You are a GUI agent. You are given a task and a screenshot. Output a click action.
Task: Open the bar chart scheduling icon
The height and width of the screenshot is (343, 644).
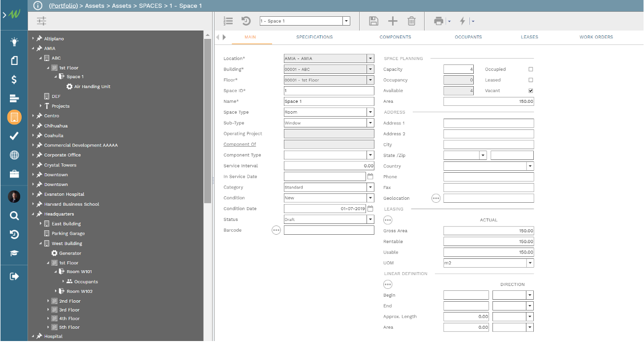(14, 98)
